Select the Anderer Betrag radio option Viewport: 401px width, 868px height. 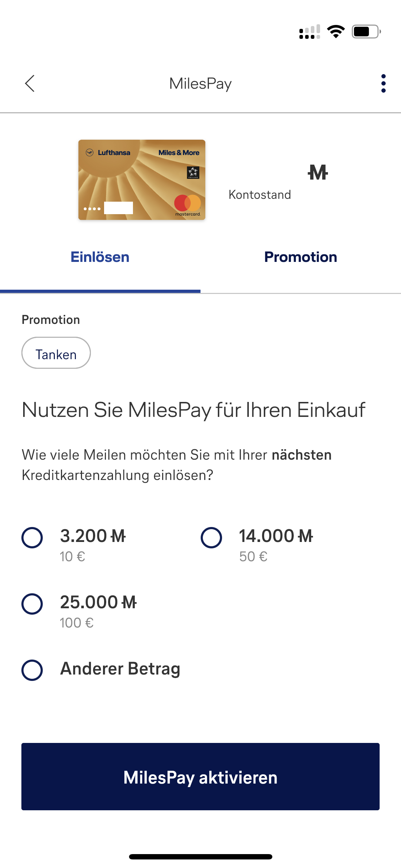[x=32, y=670]
